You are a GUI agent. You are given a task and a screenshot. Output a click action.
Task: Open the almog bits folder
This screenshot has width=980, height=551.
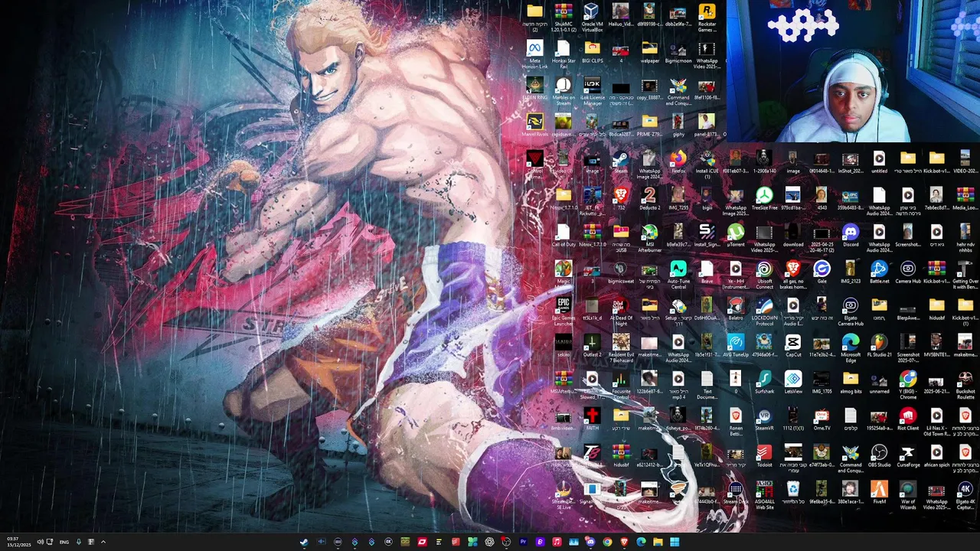point(851,383)
